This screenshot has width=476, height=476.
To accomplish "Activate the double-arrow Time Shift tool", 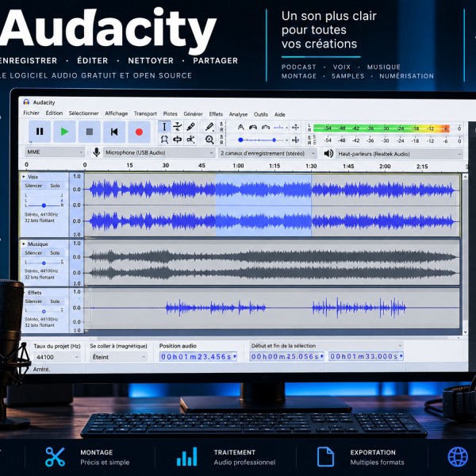I will (x=177, y=140).
